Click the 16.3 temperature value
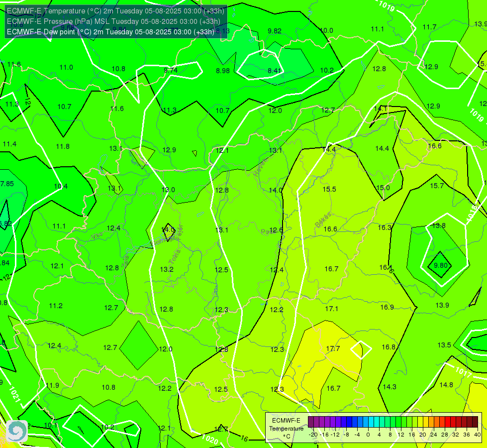 (385, 227)
